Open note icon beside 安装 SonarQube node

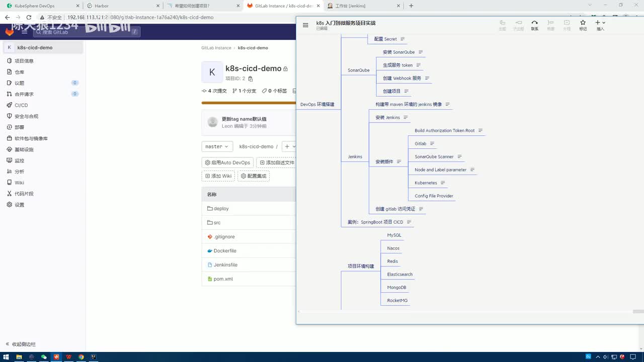[421, 52]
